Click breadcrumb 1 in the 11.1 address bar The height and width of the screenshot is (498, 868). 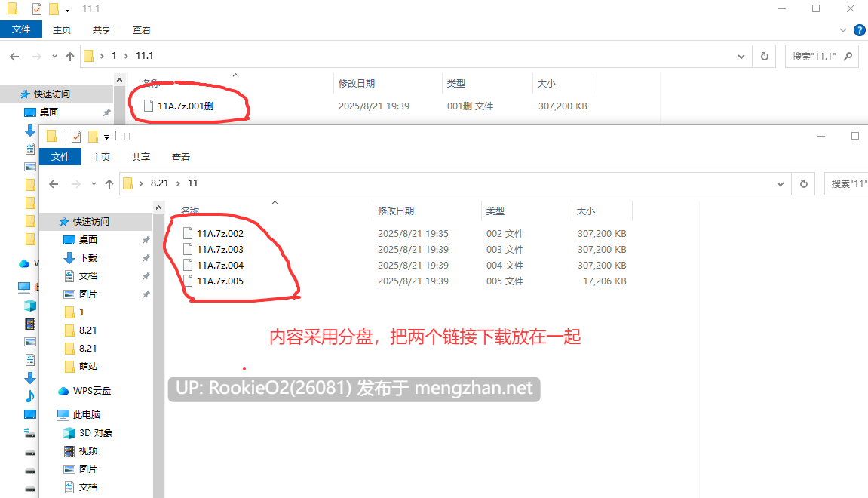click(x=114, y=56)
